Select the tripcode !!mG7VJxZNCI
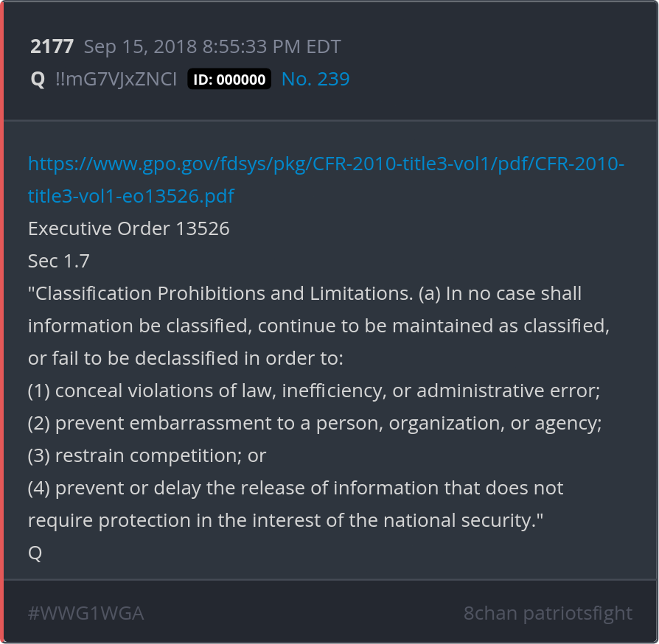 click(x=116, y=80)
